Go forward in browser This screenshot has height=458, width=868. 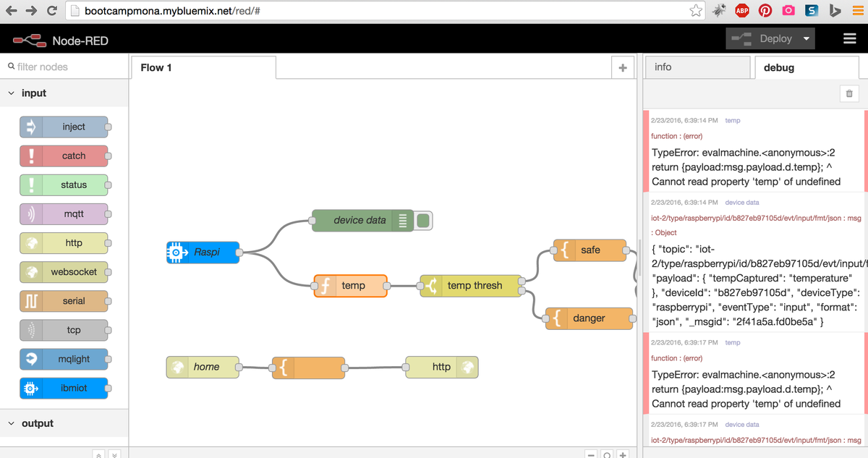click(x=31, y=12)
